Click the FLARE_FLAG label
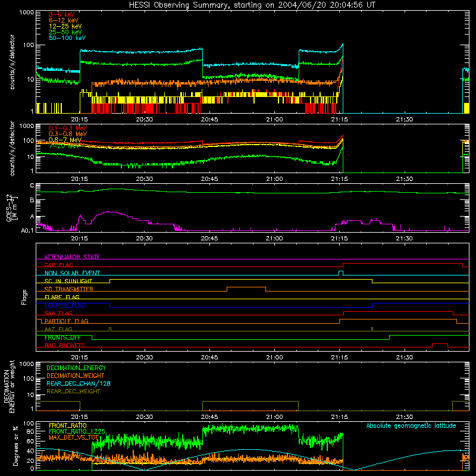 (x=62, y=297)
